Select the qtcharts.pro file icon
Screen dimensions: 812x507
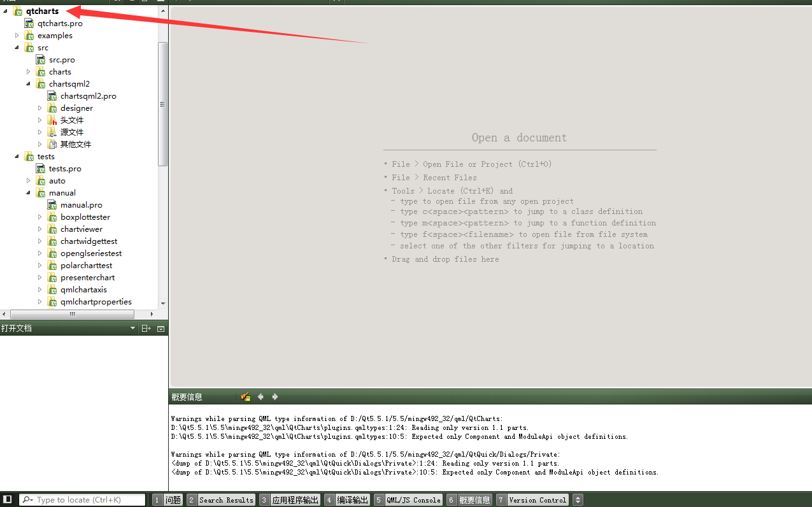pos(29,24)
